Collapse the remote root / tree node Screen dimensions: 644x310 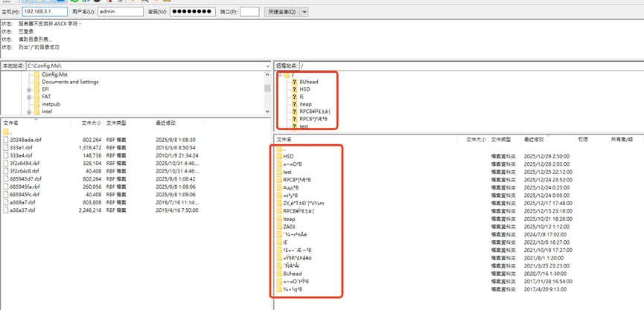point(280,75)
